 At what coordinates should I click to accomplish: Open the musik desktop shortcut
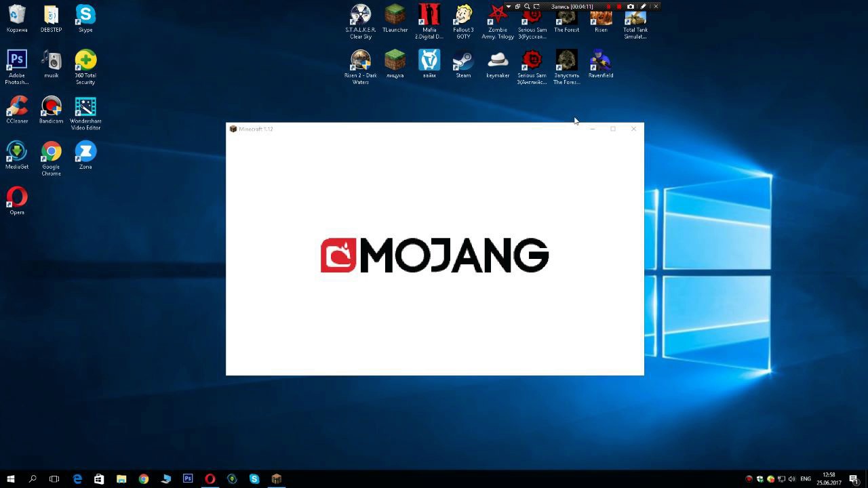tap(51, 64)
